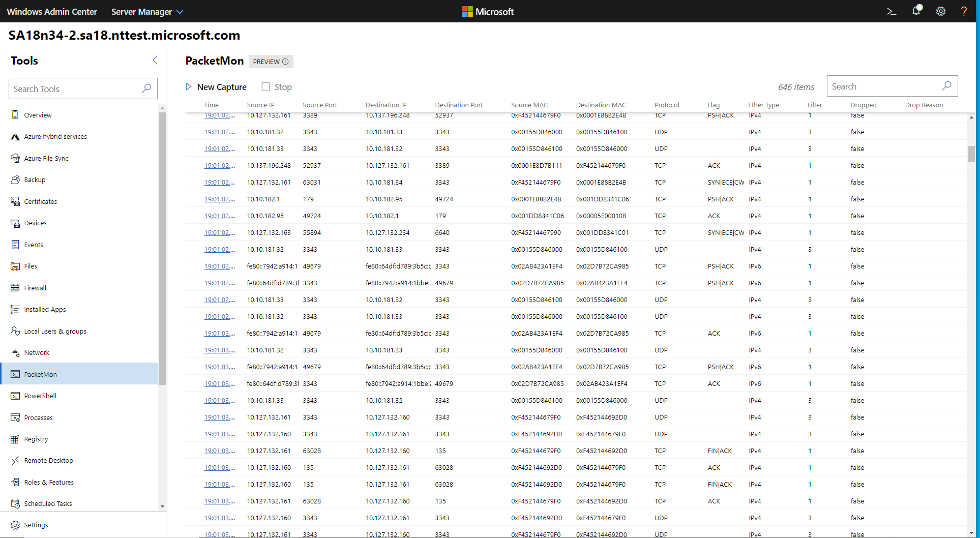Open the Network tool icon
This screenshot has width=980, height=538.
15,352
